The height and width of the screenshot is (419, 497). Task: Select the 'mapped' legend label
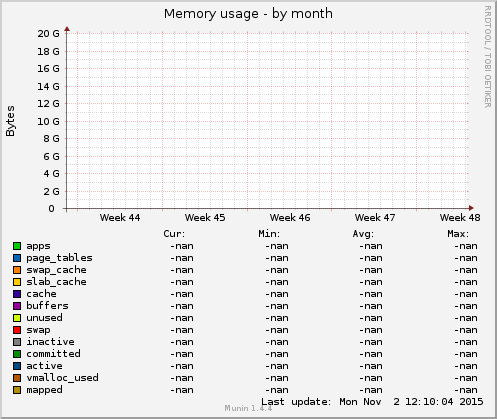coord(44,390)
